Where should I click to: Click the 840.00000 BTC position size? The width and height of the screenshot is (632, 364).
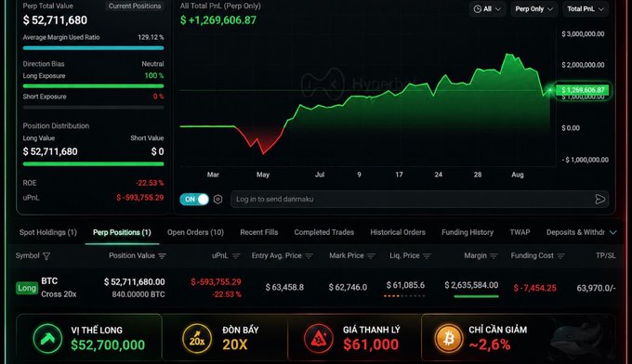(138, 294)
